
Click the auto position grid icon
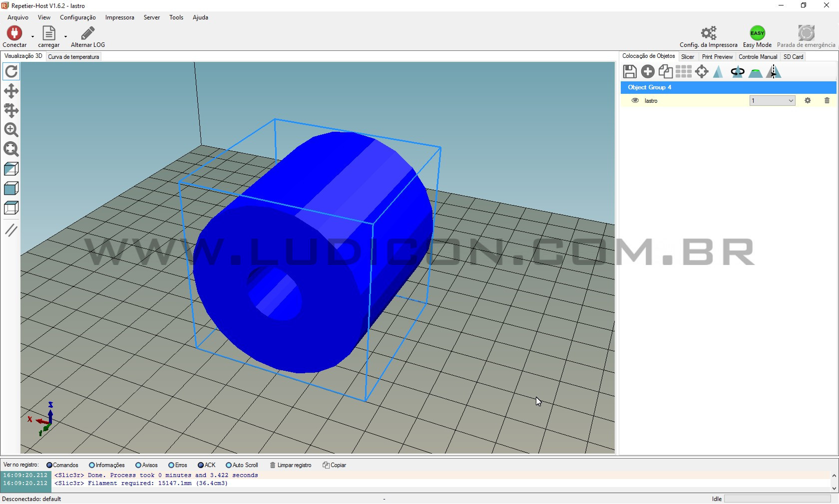click(x=684, y=72)
